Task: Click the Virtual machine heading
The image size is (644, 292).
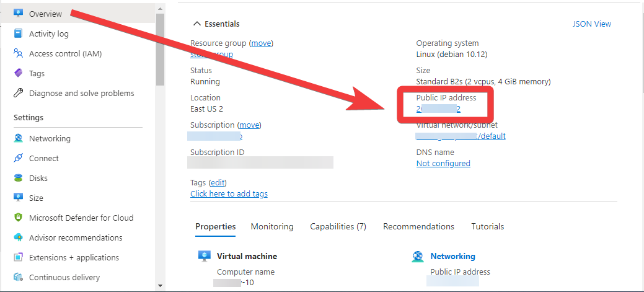Action: [x=247, y=256]
